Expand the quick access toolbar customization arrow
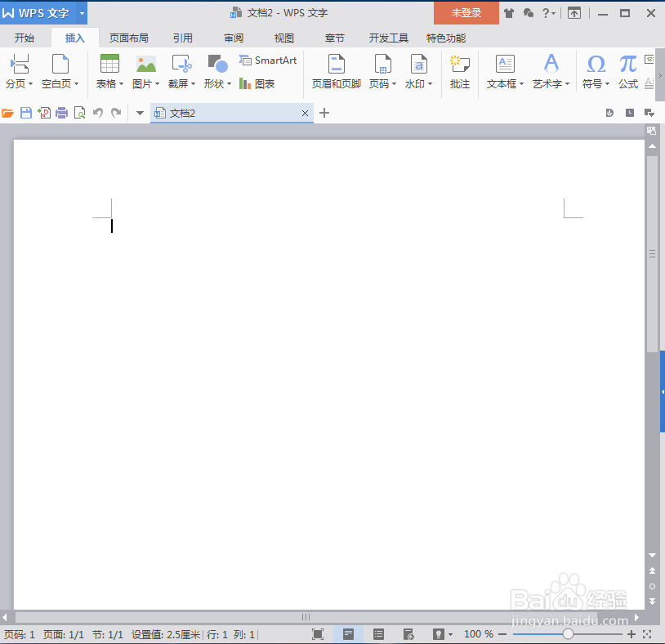665x644 pixels. point(140,113)
